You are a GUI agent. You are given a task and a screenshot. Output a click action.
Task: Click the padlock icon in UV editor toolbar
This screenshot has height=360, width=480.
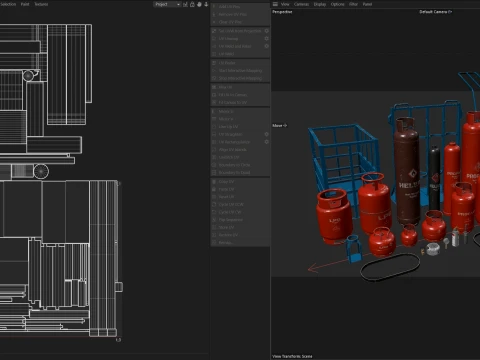192,4
